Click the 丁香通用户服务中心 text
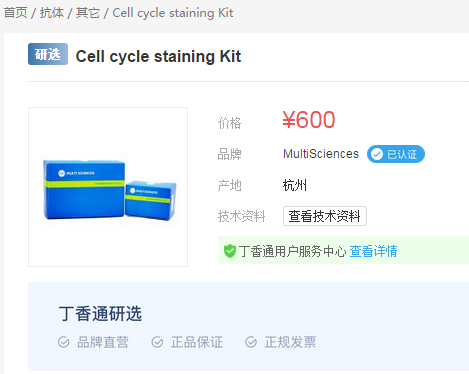This screenshot has width=469, height=374. [x=293, y=251]
